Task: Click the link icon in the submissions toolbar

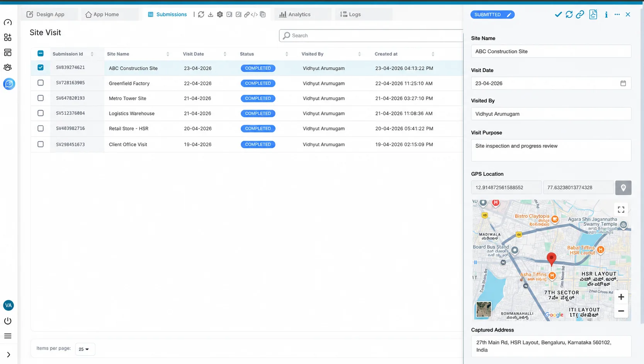Action: [246, 14]
